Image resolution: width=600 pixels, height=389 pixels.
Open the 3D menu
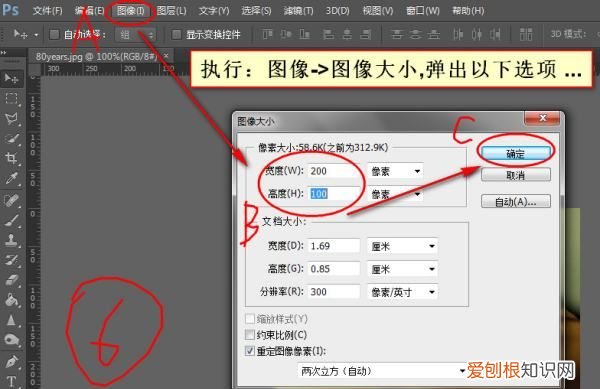[x=337, y=11]
